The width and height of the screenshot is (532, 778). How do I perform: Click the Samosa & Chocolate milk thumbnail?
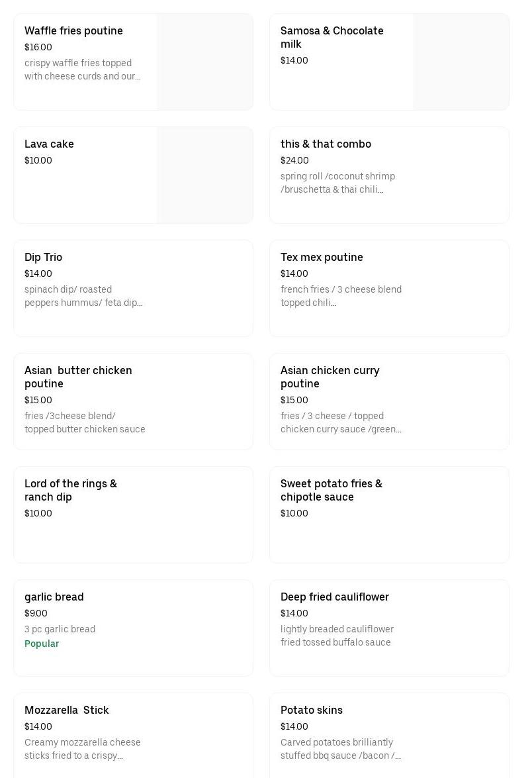[461, 62]
